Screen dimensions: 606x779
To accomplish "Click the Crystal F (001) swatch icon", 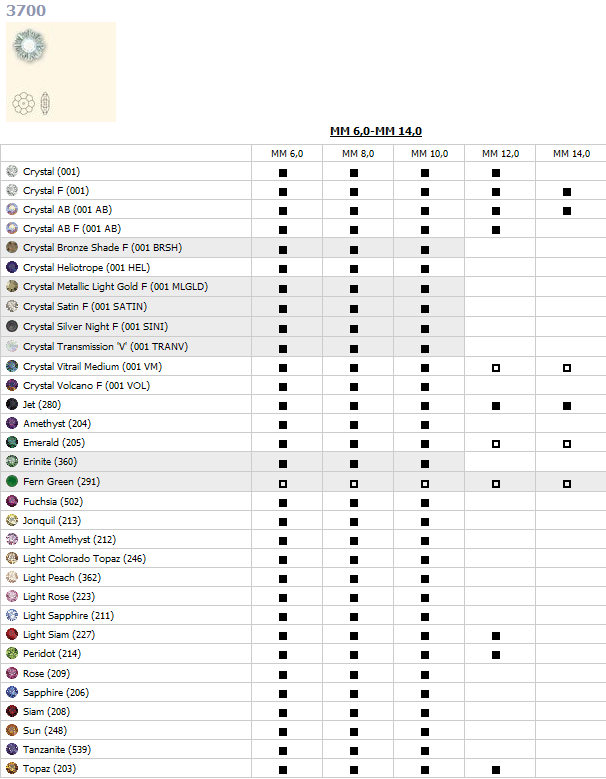I will point(12,190).
